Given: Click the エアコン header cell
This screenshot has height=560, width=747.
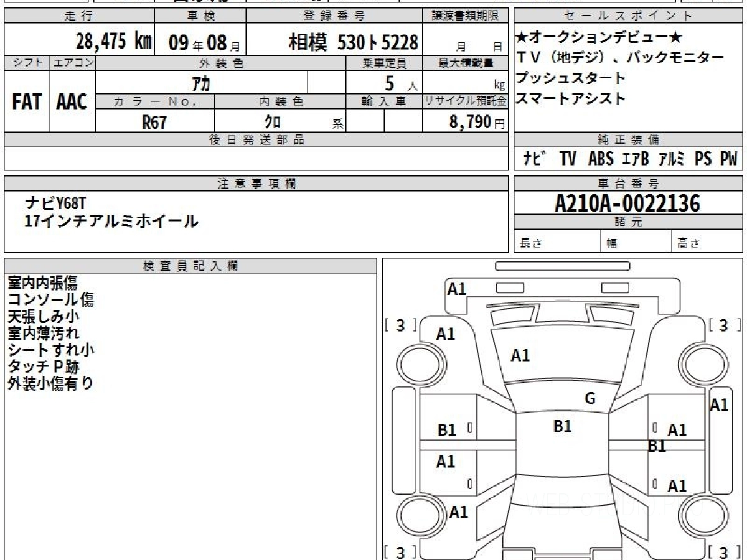Looking at the screenshot, I should coord(73,63).
